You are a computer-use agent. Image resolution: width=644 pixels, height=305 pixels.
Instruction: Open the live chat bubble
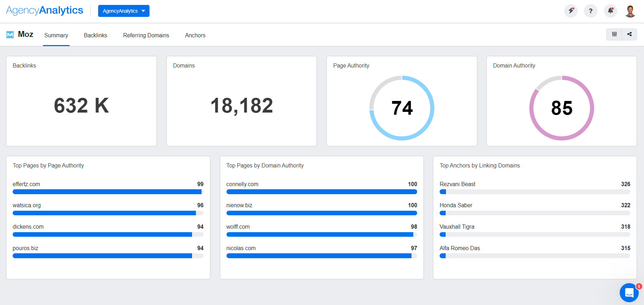tap(629, 292)
